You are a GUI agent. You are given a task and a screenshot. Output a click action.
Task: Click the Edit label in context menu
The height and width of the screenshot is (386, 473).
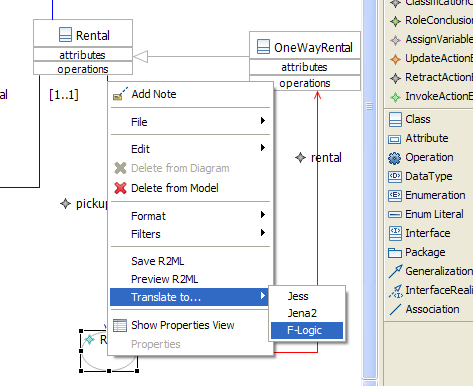coord(140,149)
